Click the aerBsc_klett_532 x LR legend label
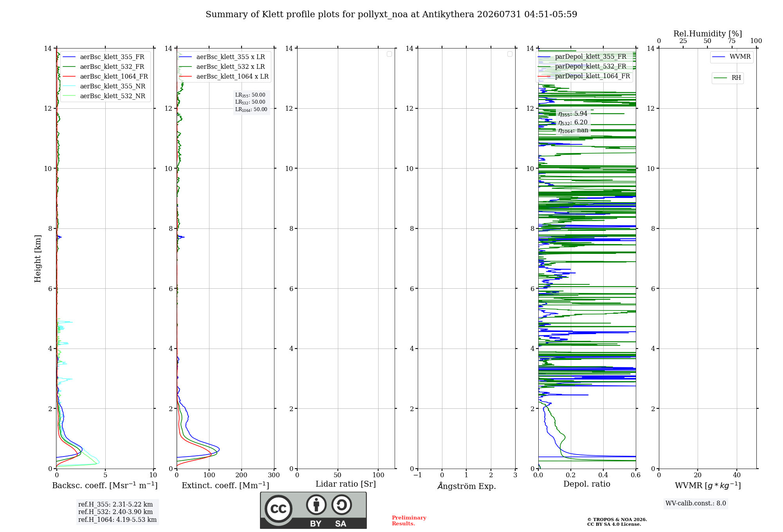783x532 pixels. [231, 67]
